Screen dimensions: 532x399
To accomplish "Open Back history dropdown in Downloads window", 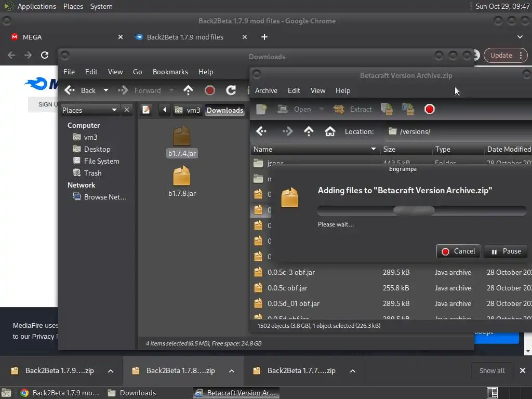I will coord(106,90).
